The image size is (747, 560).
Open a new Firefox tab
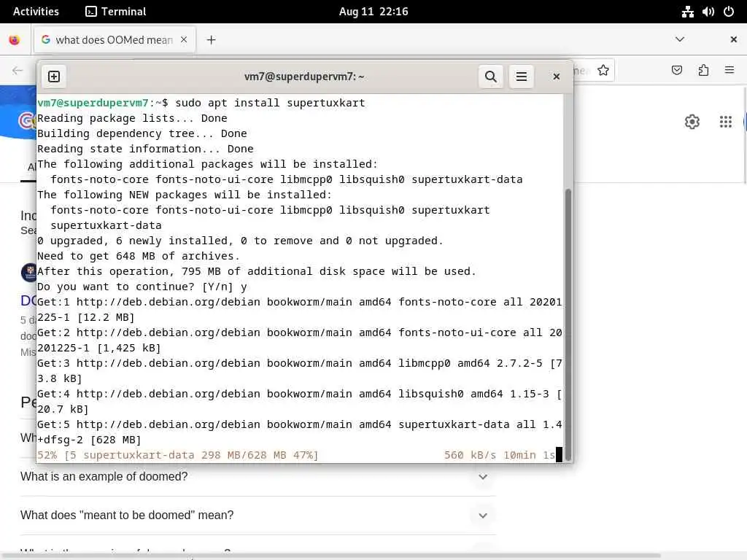point(211,40)
